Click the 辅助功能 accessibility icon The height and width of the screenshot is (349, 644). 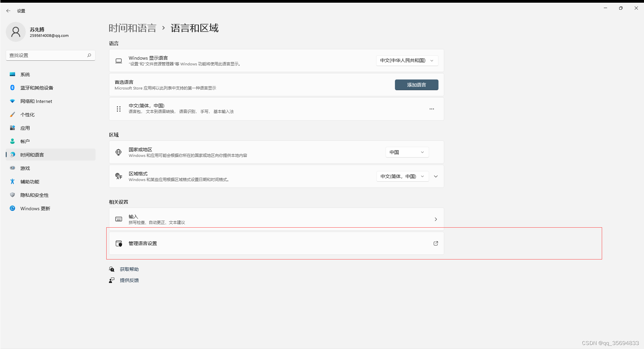tap(12, 181)
